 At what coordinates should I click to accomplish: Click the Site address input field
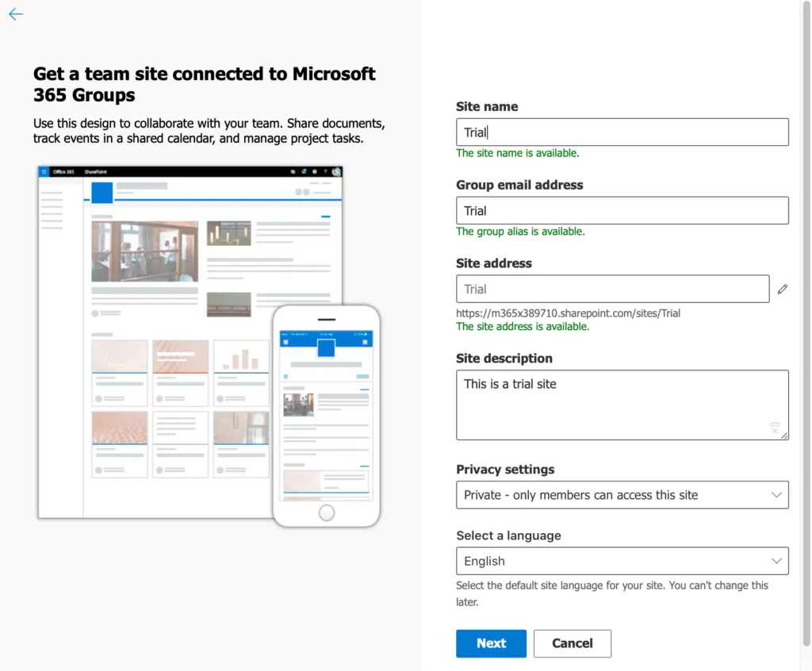click(613, 289)
